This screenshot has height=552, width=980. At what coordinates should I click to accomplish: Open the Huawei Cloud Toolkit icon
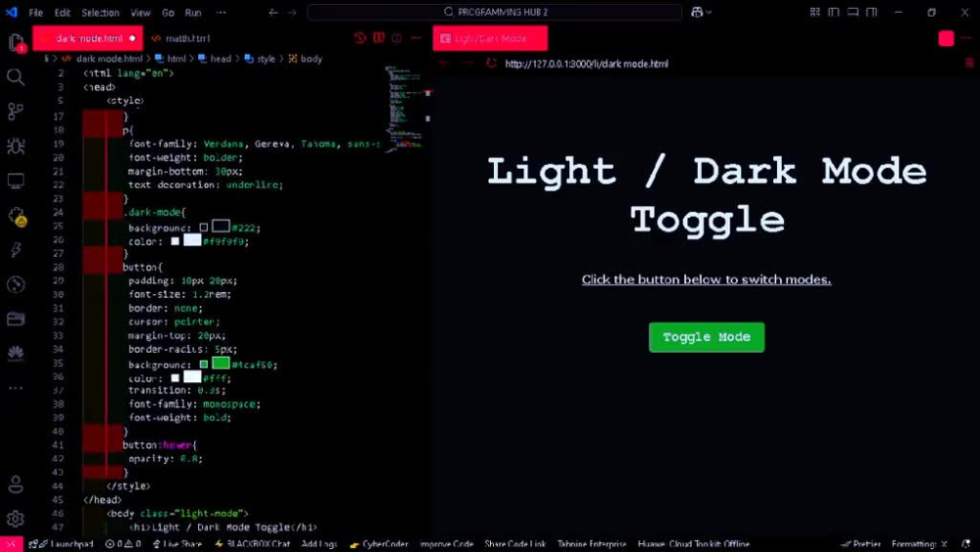16,353
